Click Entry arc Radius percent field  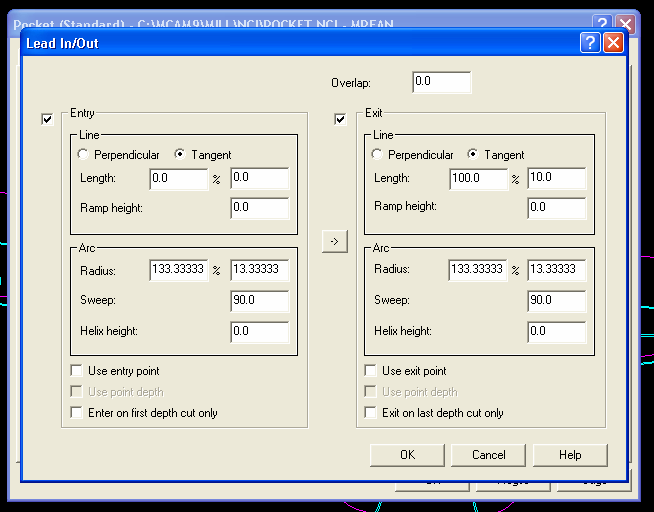[179, 270]
